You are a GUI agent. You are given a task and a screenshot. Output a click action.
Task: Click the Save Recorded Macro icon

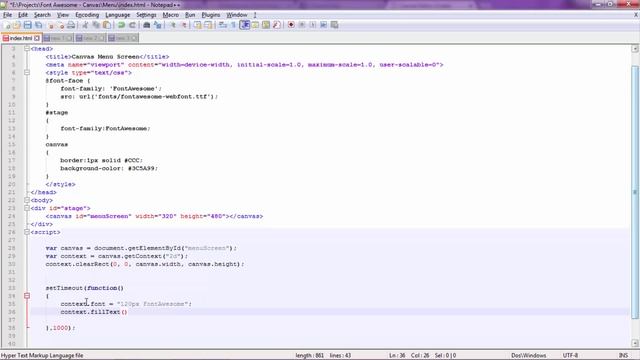pos(334,25)
